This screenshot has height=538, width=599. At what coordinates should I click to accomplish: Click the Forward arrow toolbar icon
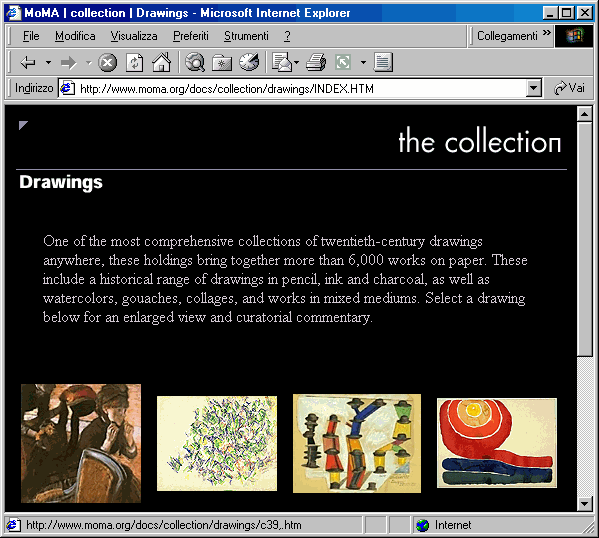tap(69, 62)
